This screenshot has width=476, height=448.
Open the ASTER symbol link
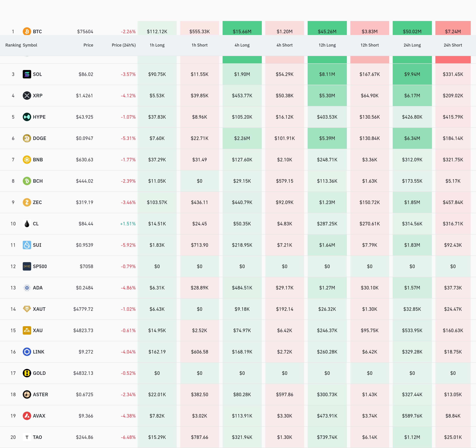[x=40, y=394]
